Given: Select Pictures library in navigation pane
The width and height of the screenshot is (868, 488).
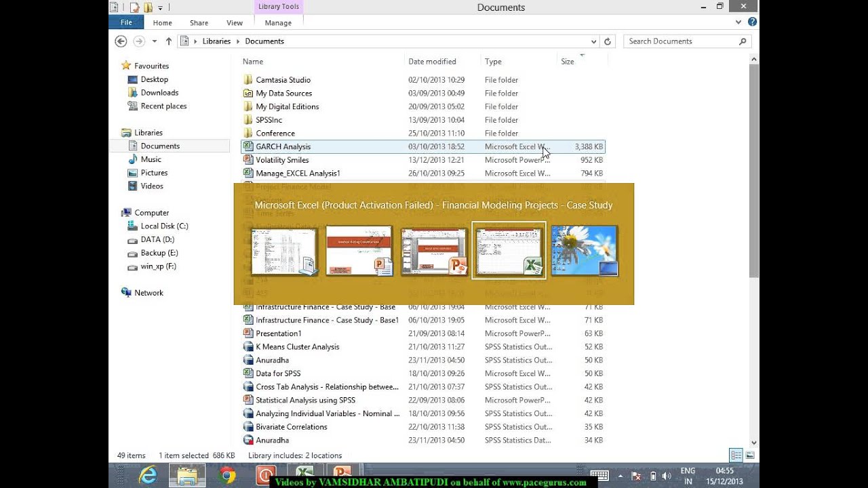Looking at the screenshot, I should click(x=154, y=173).
